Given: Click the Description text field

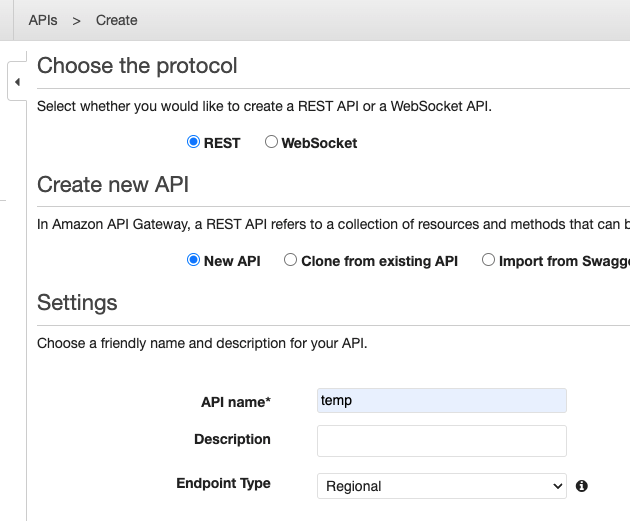Looking at the screenshot, I should (441, 441).
